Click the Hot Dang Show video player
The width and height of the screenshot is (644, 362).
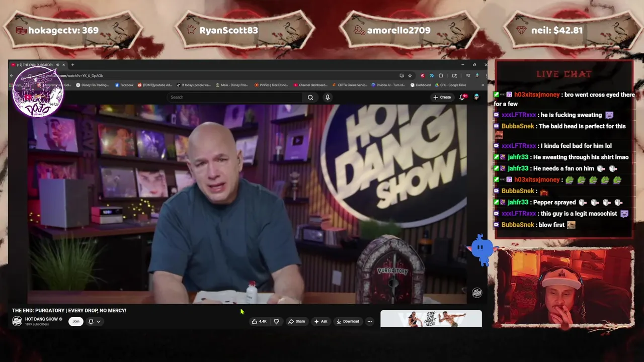pyautogui.click(x=247, y=204)
